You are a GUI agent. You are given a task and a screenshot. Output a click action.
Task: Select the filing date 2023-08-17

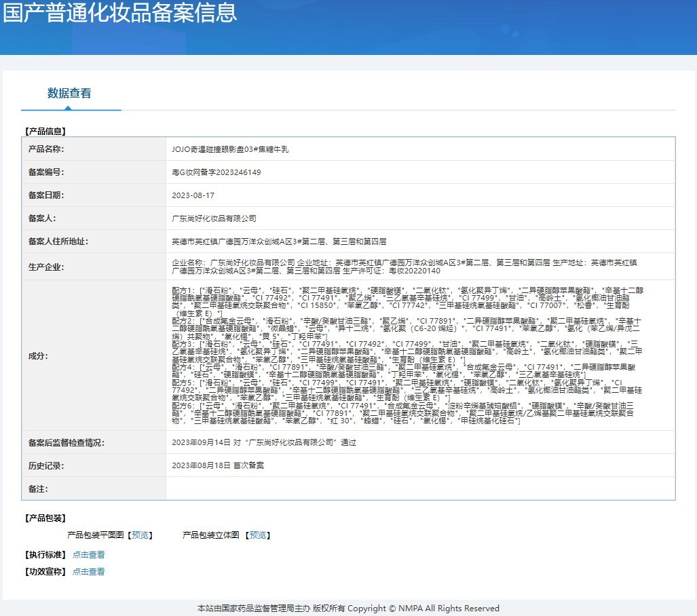(x=193, y=195)
